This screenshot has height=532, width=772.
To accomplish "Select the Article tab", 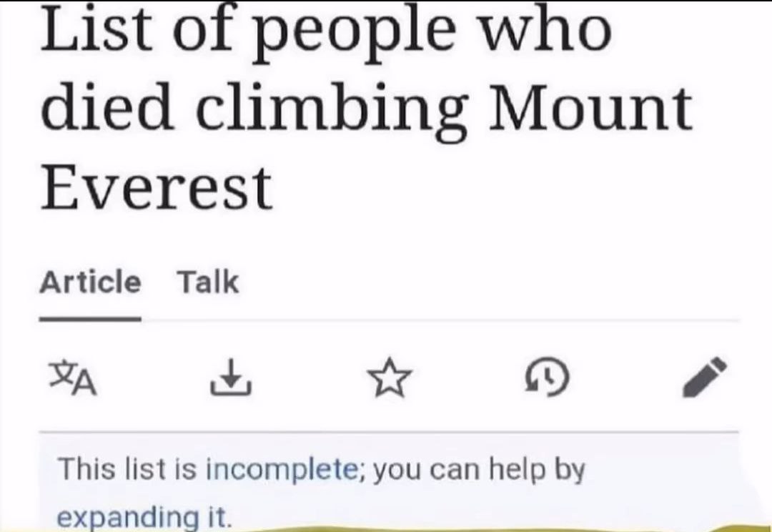I will click(x=91, y=282).
